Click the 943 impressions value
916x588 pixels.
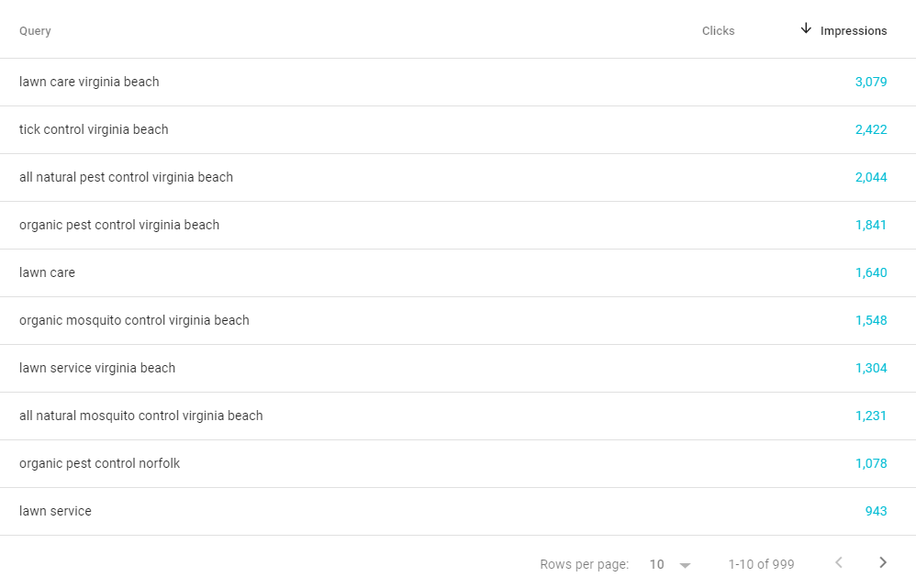[x=876, y=512]
